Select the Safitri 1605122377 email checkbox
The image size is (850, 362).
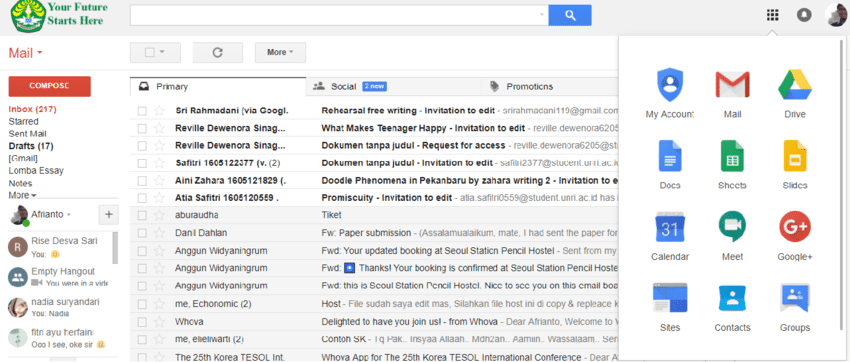[142, 163]
